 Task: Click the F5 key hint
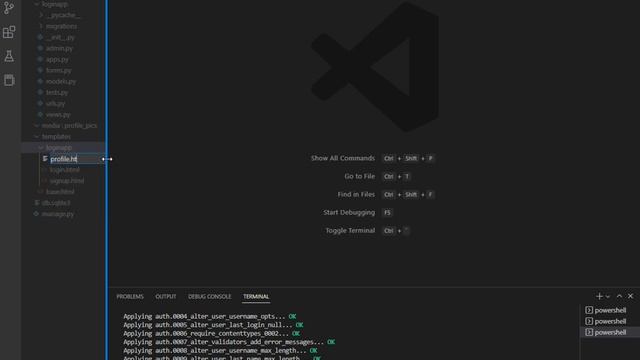click(387, 213)
